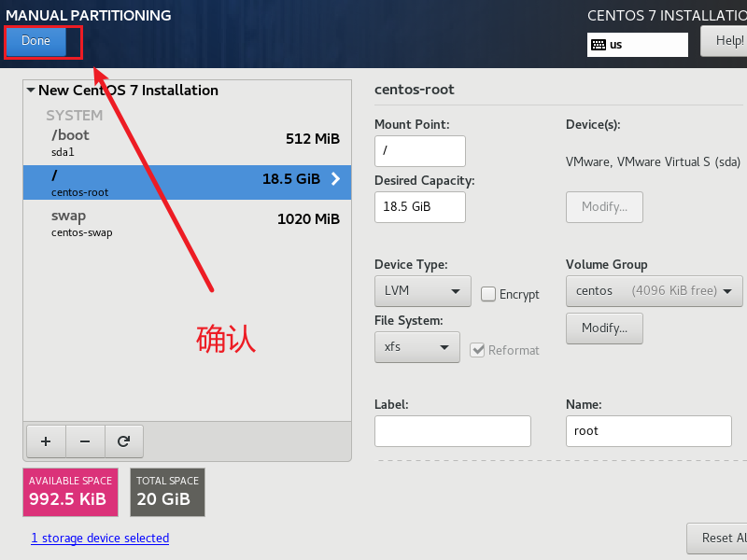Click the Done button
This screenshot has width=747, height=560.
pyautogui.click(x=35, y=41)
